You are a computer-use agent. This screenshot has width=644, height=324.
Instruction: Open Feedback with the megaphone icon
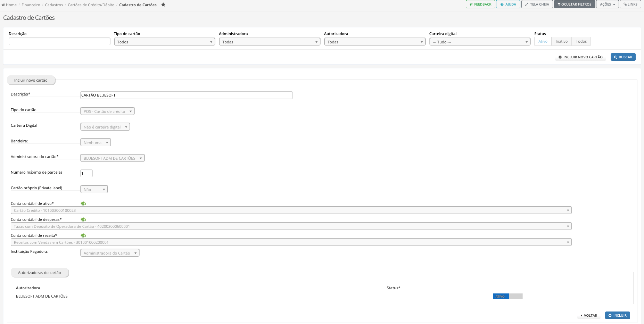[480, 4]
